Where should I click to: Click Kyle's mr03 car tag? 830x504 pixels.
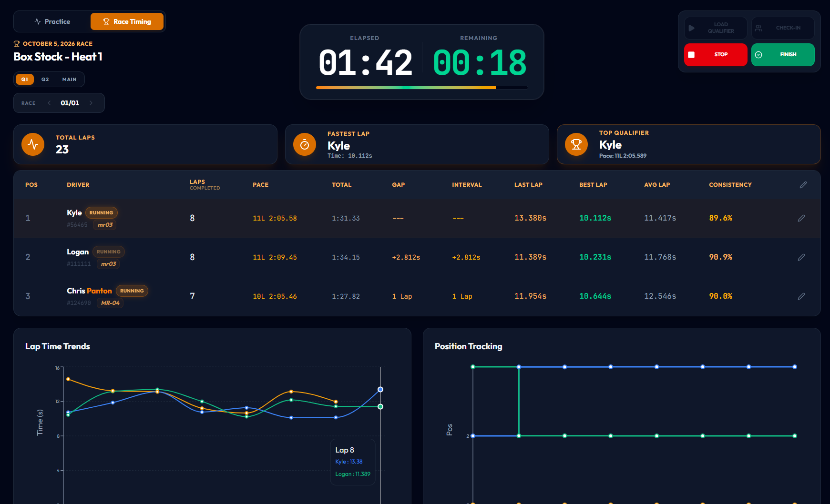pyautogui.click(x=105, y=225)
